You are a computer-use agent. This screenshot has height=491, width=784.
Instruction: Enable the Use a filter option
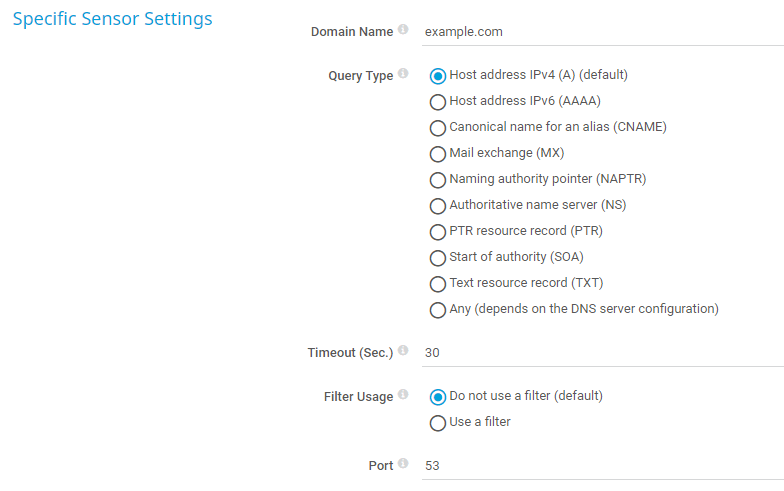(437, 423)
